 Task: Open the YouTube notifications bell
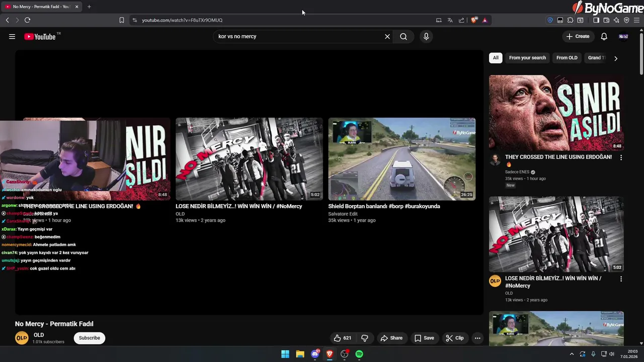(x=604, y=36)
